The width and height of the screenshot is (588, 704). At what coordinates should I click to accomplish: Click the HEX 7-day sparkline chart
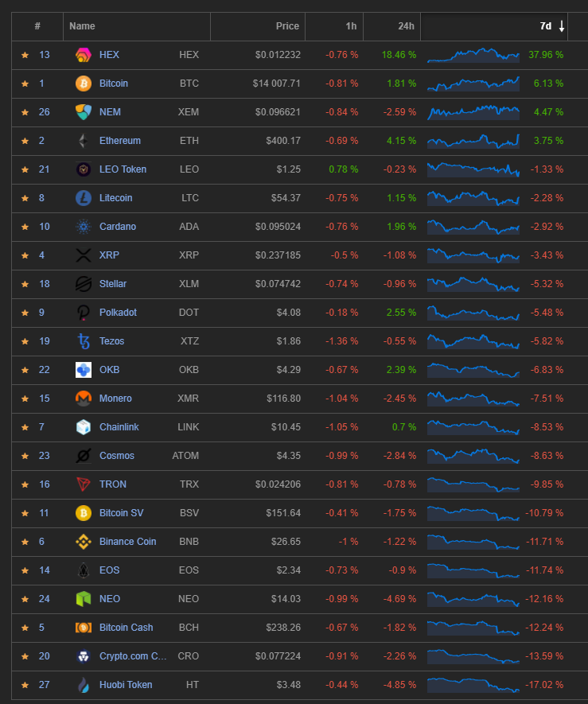tap(473, 55)
